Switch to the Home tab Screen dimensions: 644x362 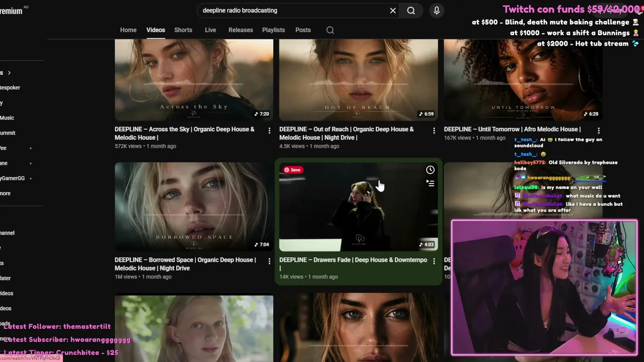coord(128,30)
